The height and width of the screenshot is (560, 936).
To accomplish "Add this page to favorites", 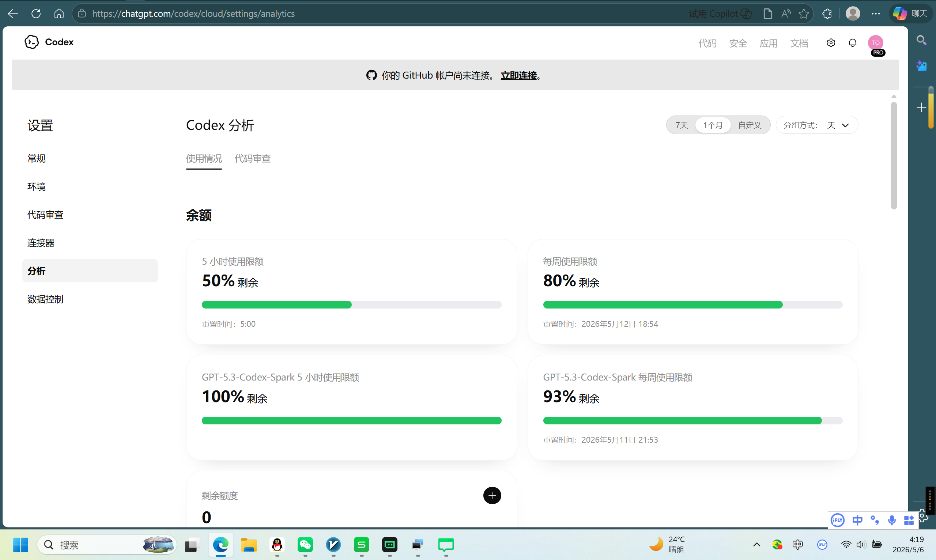I will pos(804,14).
